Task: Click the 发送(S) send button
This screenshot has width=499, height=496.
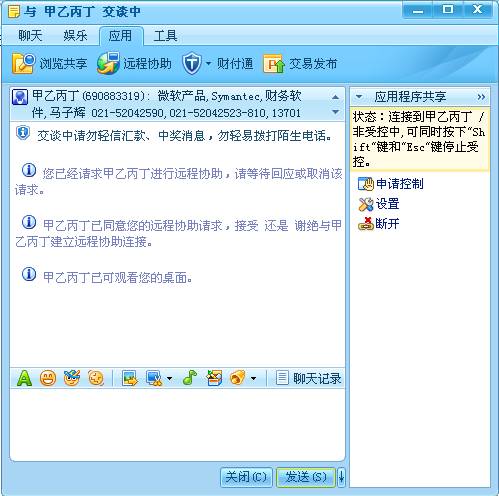Action: point(306,477)
